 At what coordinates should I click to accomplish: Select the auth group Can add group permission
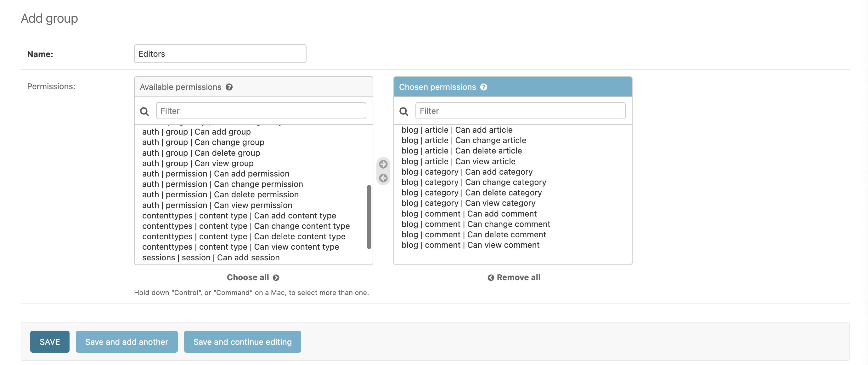(x=196, y=132)
